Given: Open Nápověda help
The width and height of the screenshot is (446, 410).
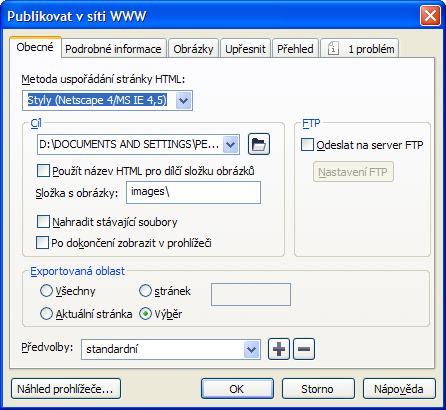Looking at the screenshot, I should coord(399,389).
